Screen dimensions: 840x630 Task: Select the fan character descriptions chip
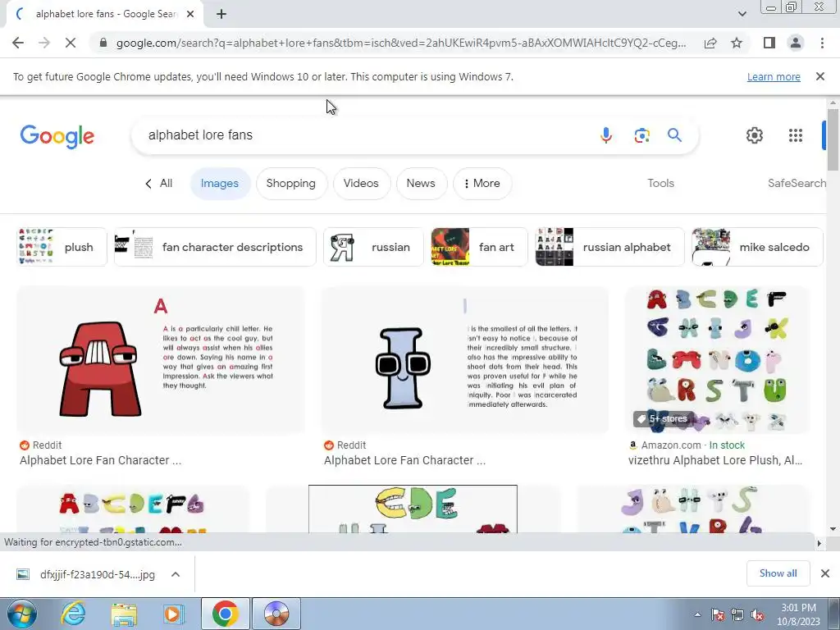[215, 247]
